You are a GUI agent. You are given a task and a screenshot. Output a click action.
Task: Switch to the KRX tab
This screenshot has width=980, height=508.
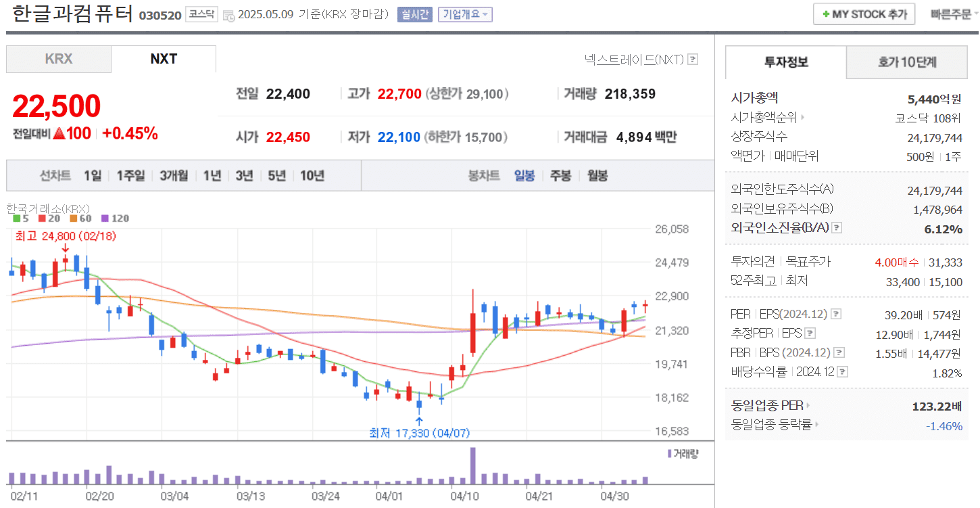pos(59,59)
